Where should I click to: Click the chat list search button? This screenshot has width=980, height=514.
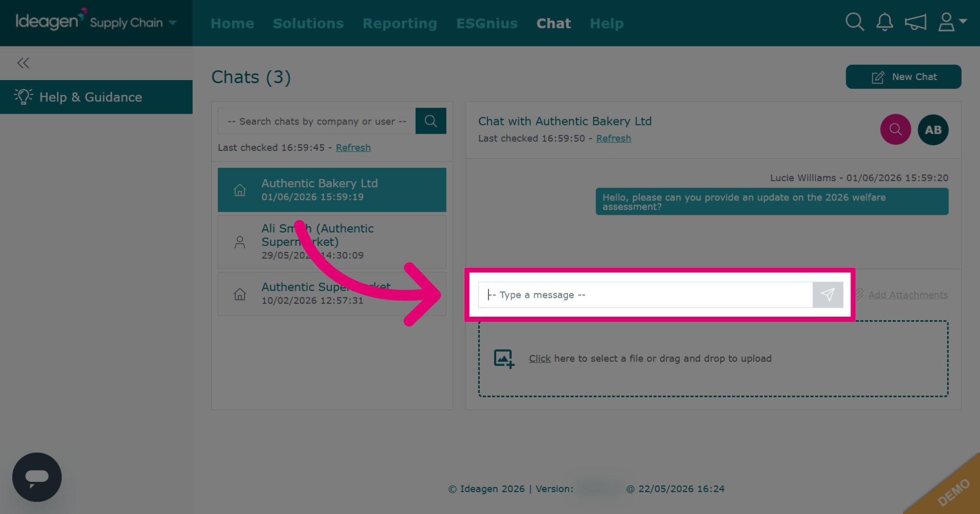pyautogui.click(x=431, y=121)
